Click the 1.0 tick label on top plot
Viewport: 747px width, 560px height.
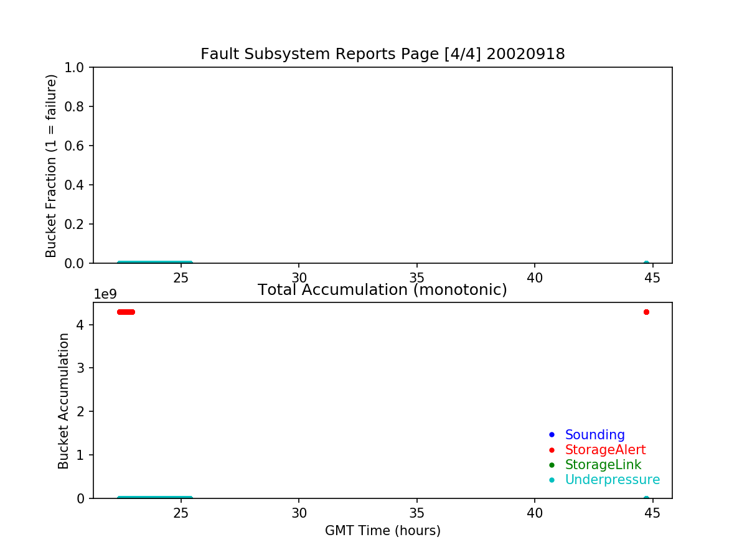point(77,67)
